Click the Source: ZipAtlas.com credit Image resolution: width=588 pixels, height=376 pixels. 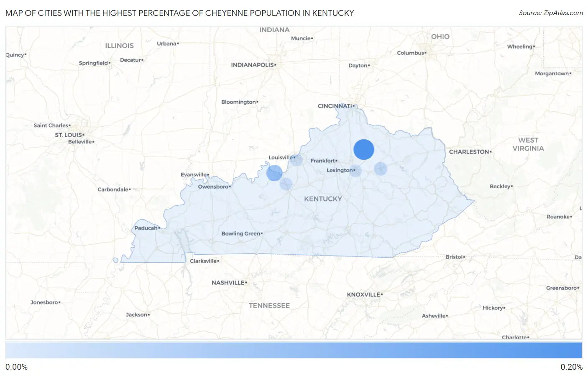[x=551, y=13]
